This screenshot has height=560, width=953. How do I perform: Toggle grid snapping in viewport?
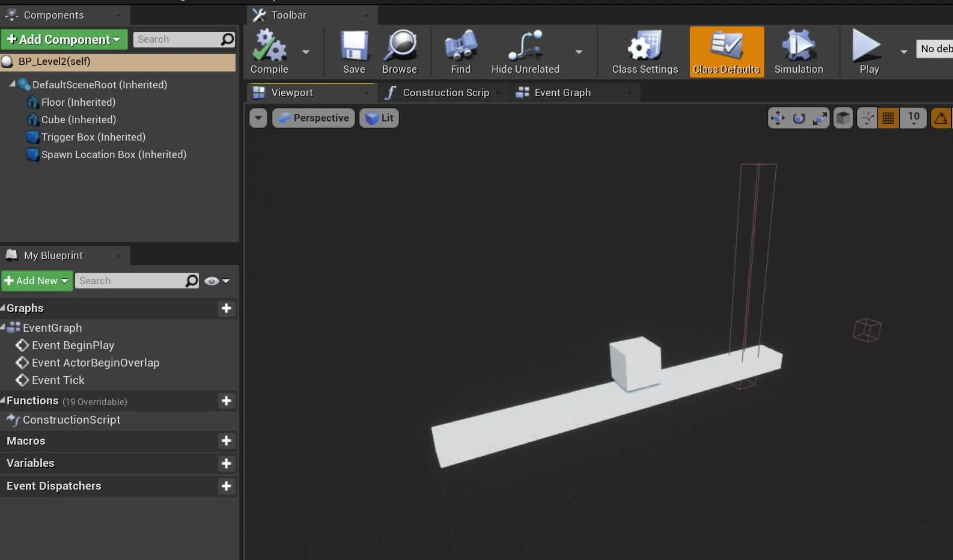pyautogui.click(x=888, y=118)
